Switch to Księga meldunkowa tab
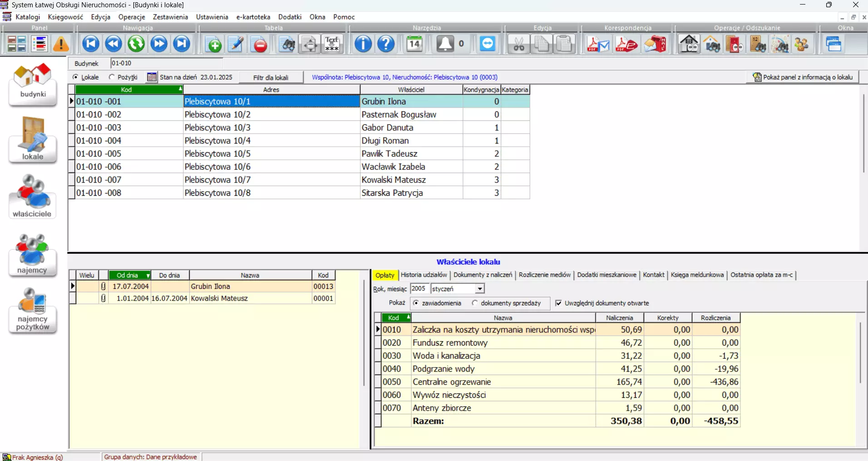 pyautogui.click(x=697, y=275)
